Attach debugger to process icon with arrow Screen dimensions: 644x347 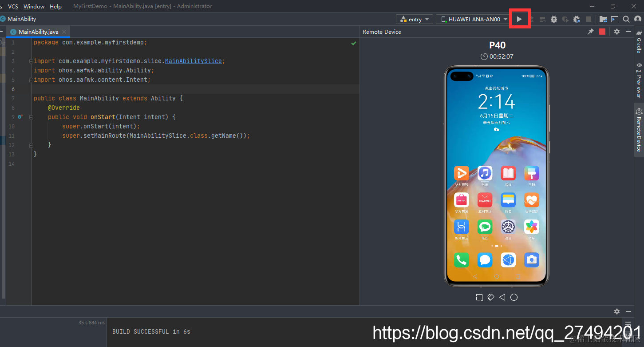pyautogui.click(x=576, y=19)
